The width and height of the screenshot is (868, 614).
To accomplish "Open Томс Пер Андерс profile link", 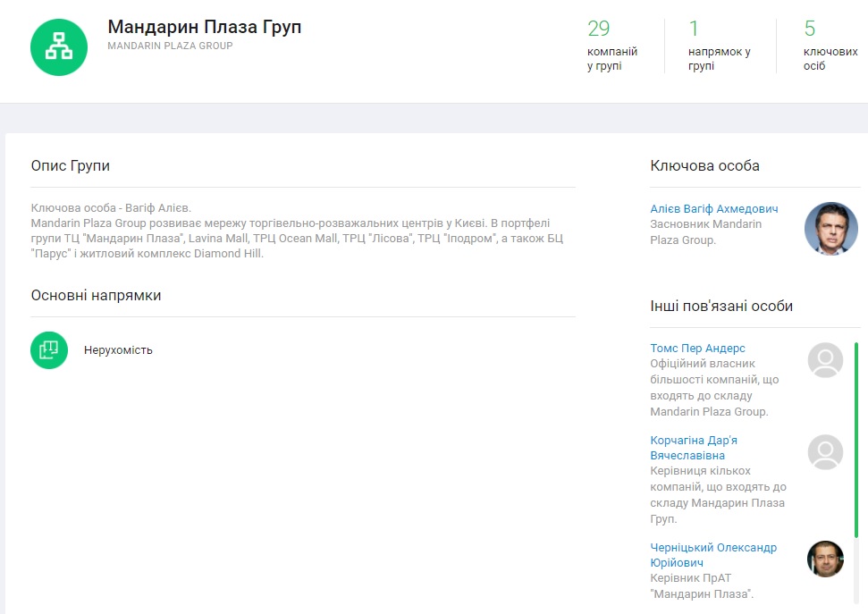I will click(x=697, y=348).
